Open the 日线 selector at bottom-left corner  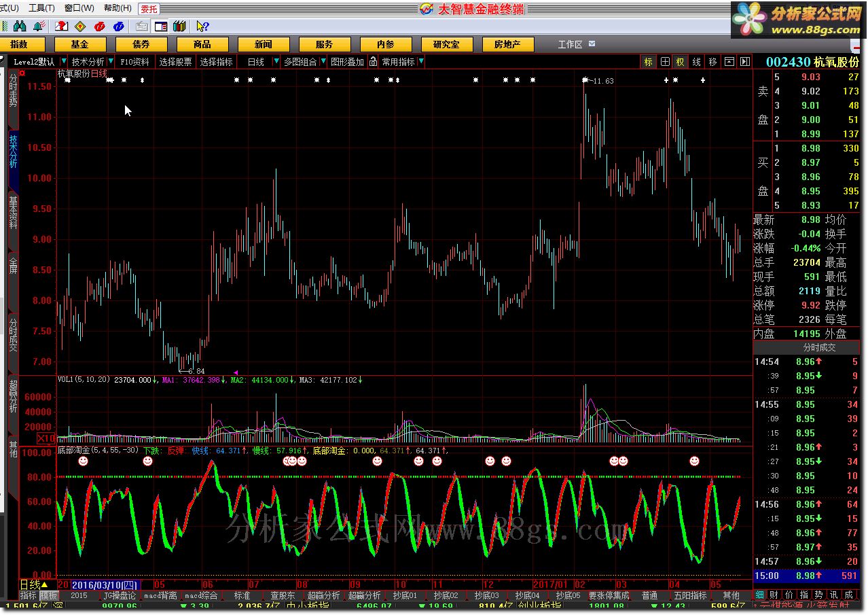(x=33, y=585)
